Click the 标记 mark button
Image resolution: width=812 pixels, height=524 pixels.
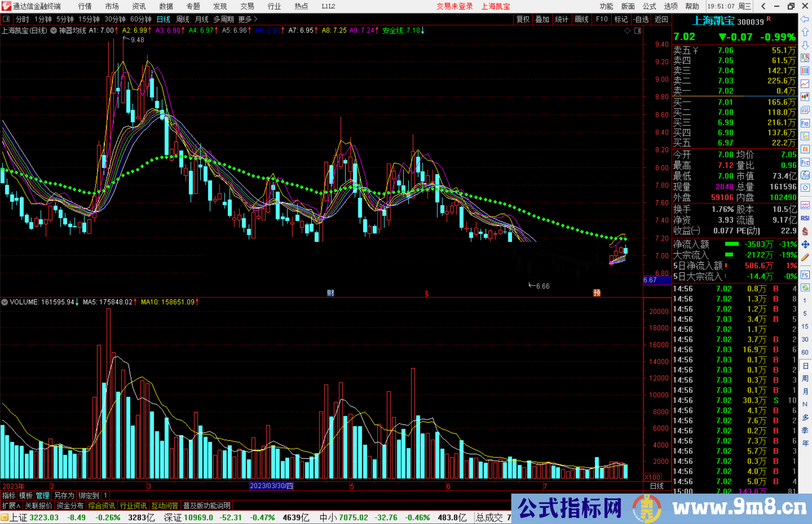pos(621,19)
